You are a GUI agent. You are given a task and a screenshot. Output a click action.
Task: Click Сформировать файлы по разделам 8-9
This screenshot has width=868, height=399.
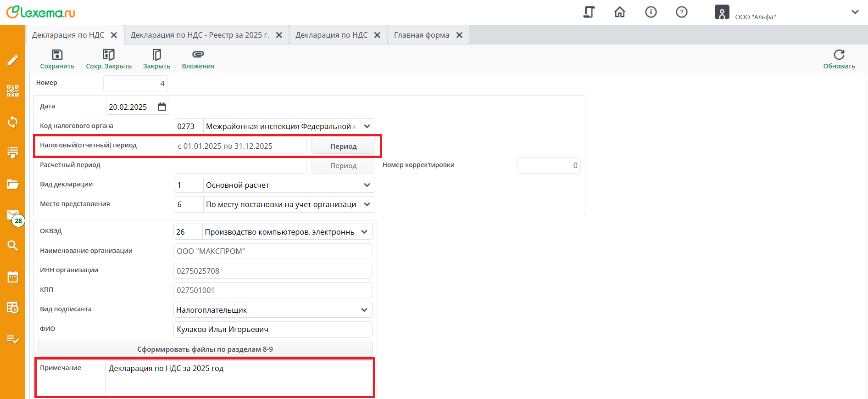[x=205, y=349]
